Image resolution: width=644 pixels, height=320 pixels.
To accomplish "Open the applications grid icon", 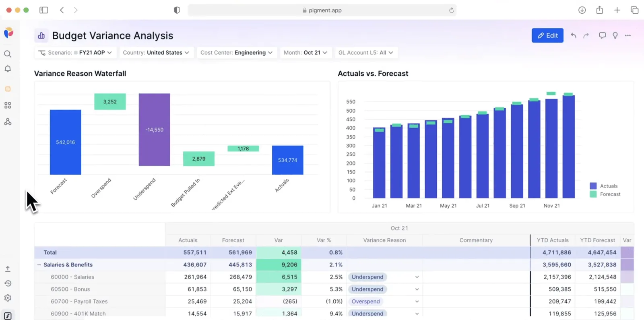I will (x=8, y=105).
